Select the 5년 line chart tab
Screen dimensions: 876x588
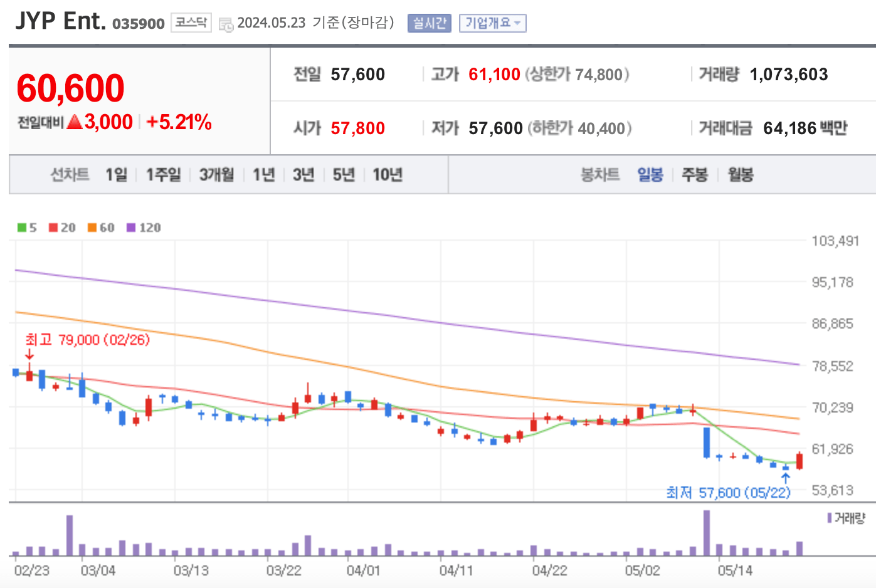point(344,174)
